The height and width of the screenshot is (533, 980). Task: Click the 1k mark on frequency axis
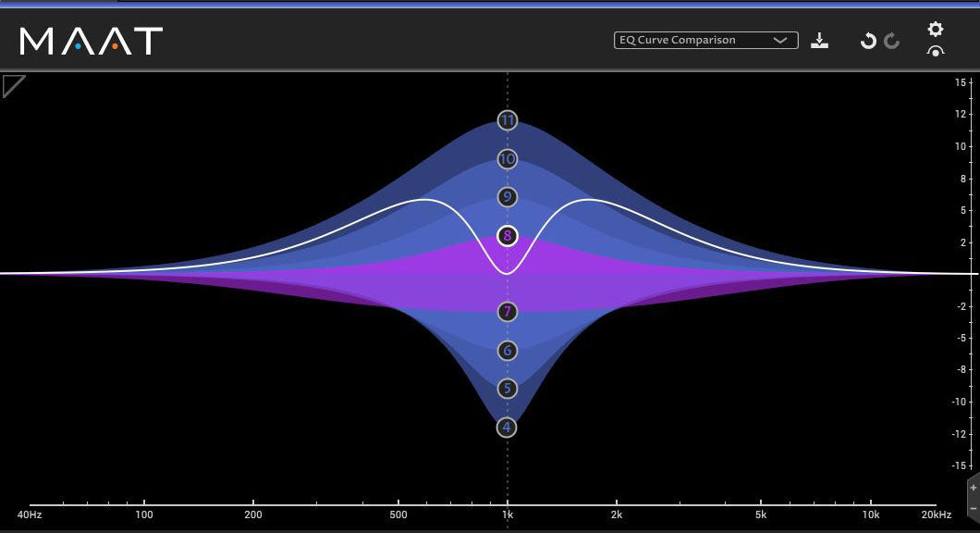coord(507,515)
